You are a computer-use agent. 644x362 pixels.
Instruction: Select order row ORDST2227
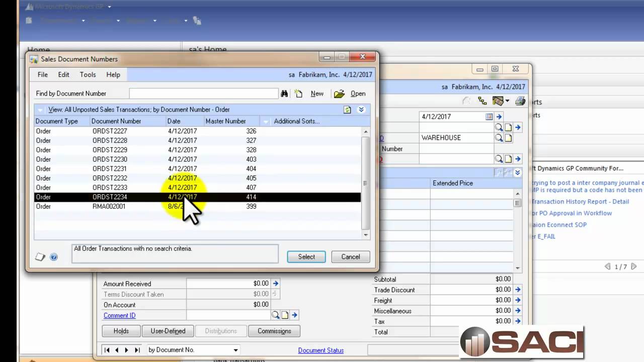(198, 131)
